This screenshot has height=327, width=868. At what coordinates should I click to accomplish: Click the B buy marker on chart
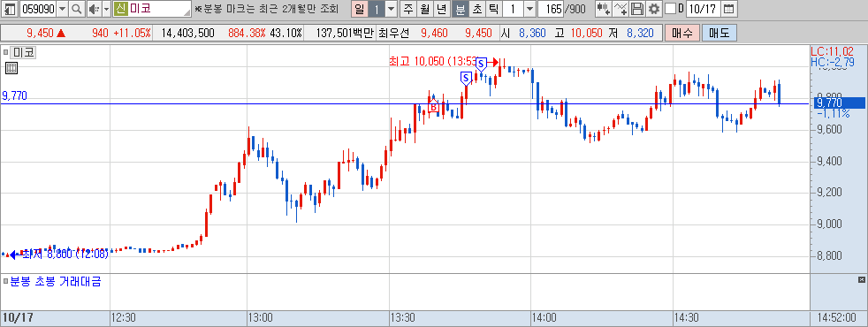tap(433, 105)
